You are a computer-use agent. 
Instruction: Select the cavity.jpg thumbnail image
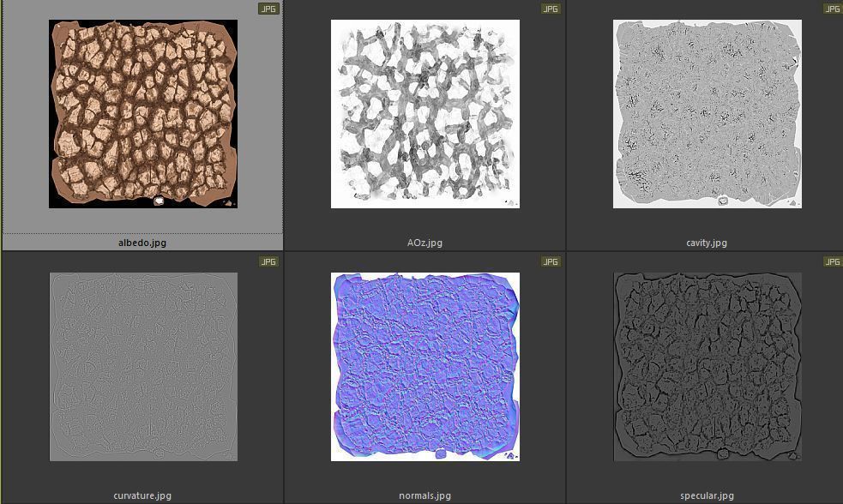click(x=707, y=114)
